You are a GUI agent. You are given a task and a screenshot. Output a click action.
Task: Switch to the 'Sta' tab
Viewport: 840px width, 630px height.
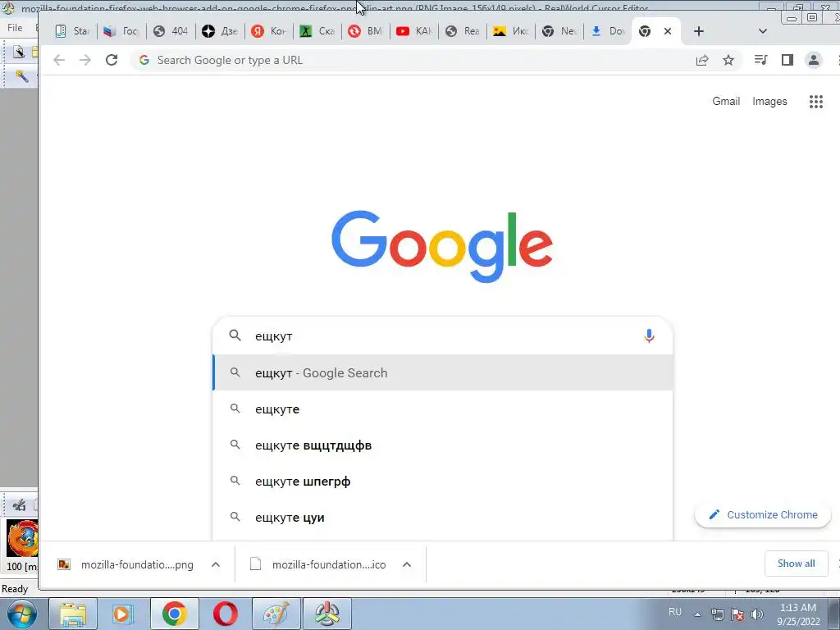point(73,31)
